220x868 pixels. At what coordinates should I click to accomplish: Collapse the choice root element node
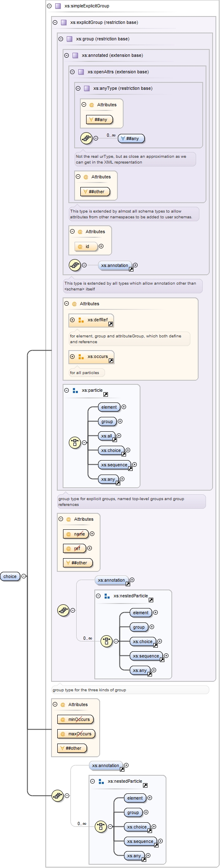[23, 576]
